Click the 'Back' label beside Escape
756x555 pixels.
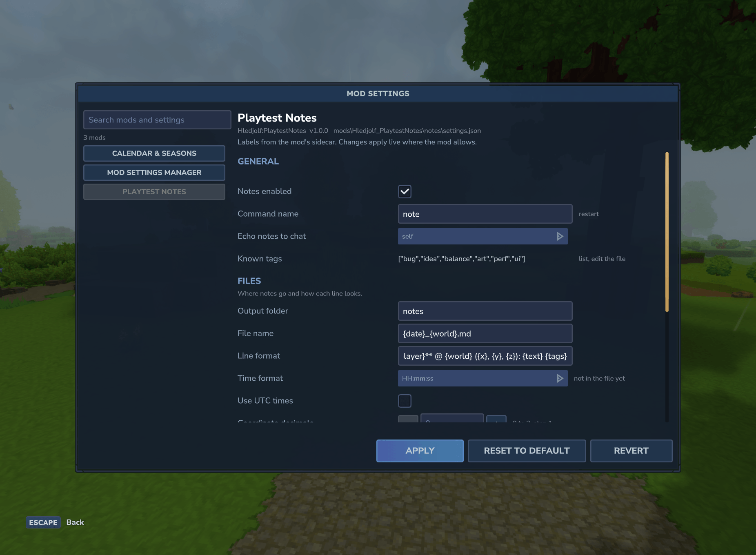click(75, 522)
